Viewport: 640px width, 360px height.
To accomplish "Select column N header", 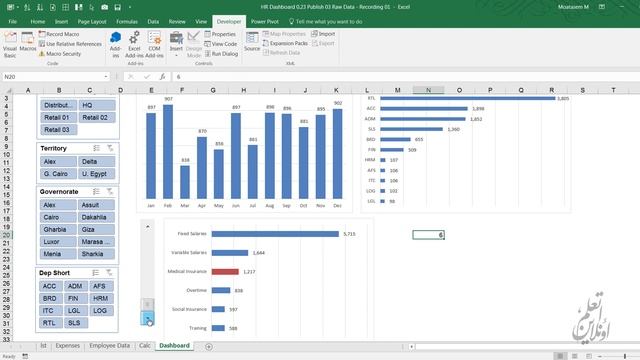I will [428, 90].
